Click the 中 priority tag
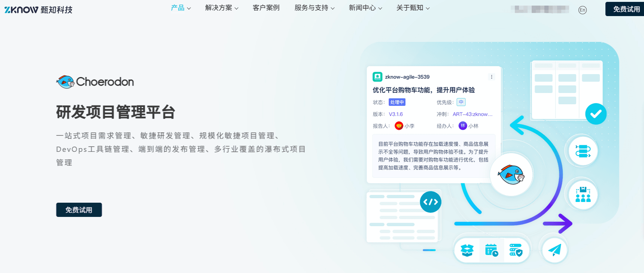 (461, 102)
